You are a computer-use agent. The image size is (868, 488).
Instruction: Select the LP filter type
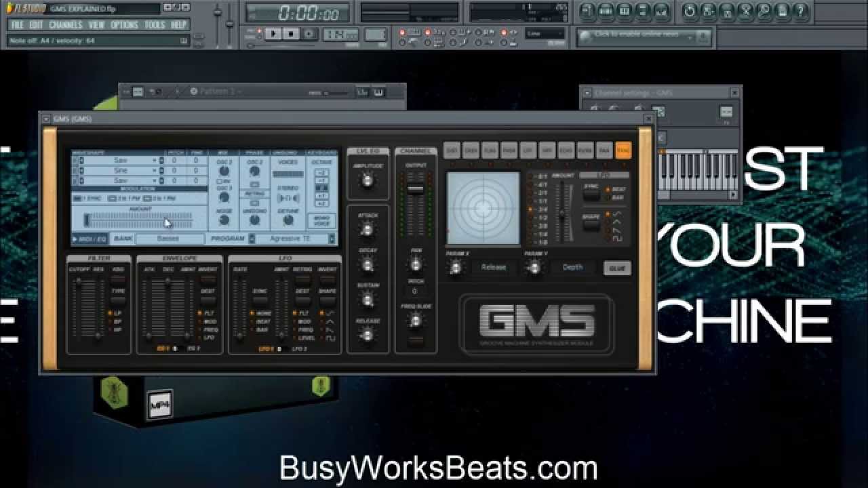click(114, 312)
